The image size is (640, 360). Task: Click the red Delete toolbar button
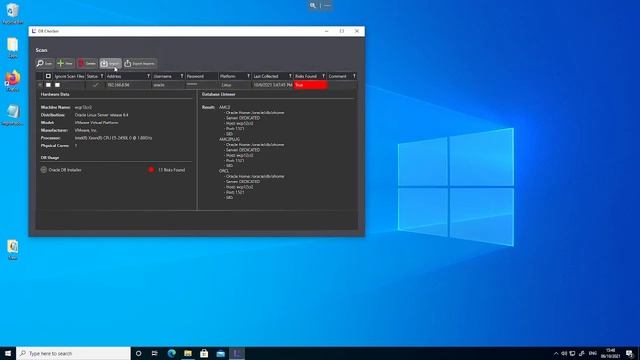(x=87, y=63)
